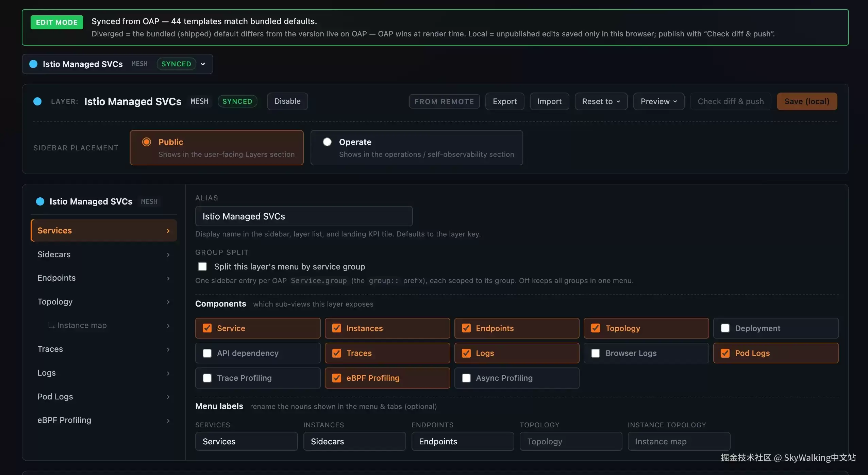Click the Save (local) button

(807, 101)
